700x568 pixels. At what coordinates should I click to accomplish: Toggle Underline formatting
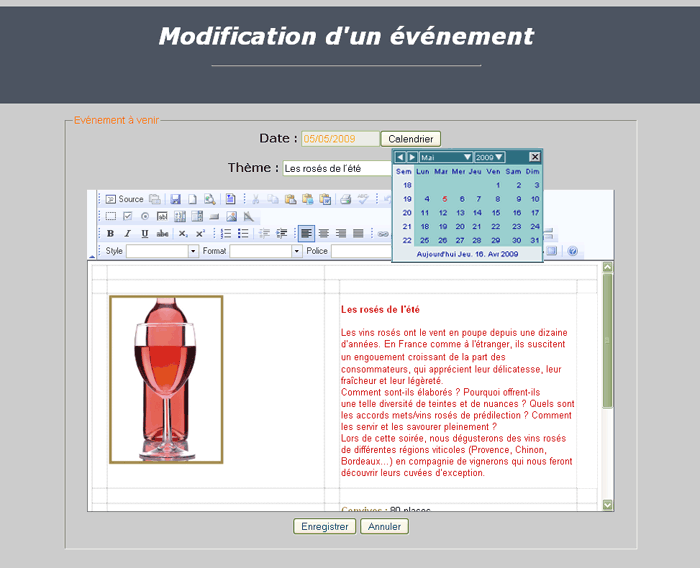pos(145,234)
